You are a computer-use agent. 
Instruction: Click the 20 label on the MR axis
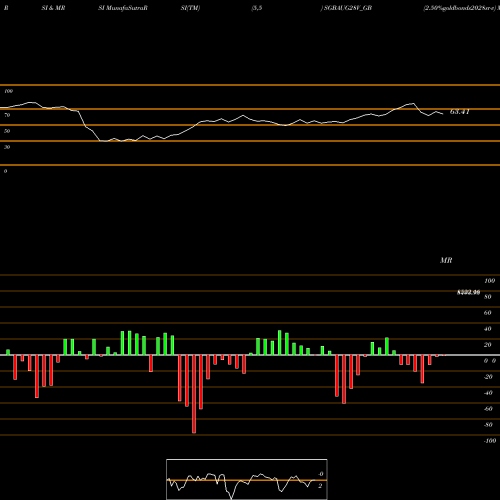point(488,345)
